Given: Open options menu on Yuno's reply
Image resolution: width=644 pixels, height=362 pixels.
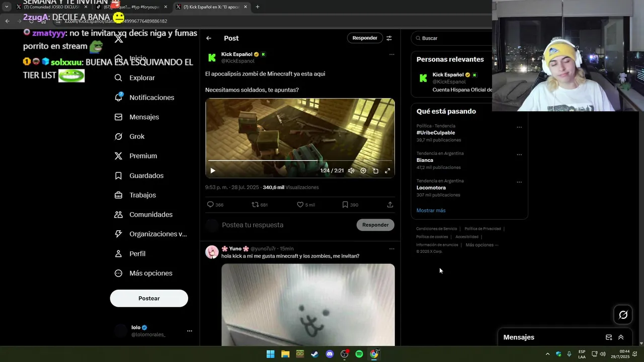Looking at the screenshot, I should (x=392, y=249).
